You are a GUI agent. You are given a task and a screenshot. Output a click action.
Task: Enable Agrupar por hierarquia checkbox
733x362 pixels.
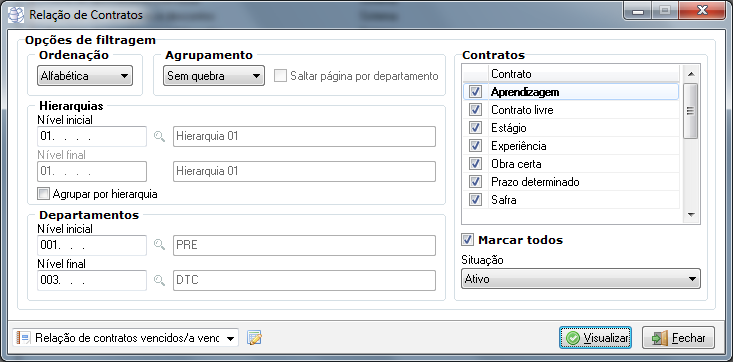[43, 194]
